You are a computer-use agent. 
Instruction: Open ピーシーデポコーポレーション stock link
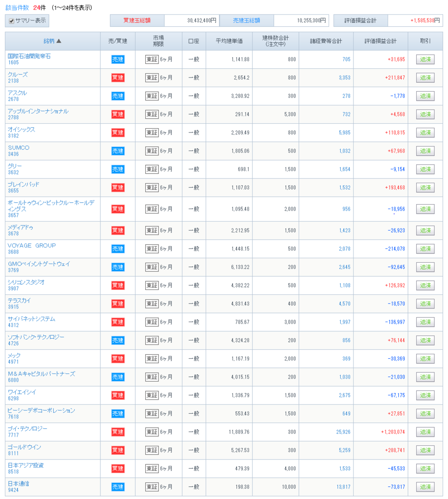(41, 410)
